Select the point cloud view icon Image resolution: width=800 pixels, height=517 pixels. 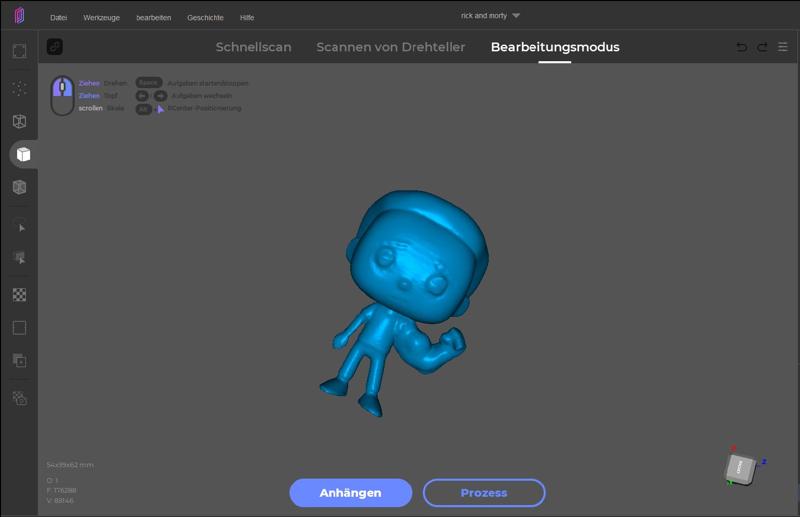point(19,88)
